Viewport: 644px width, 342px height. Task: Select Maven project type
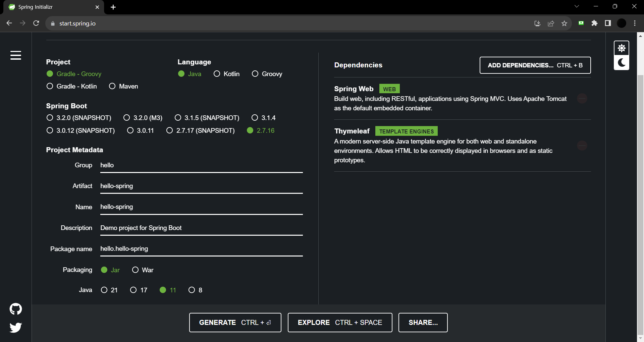pos(123,86)
